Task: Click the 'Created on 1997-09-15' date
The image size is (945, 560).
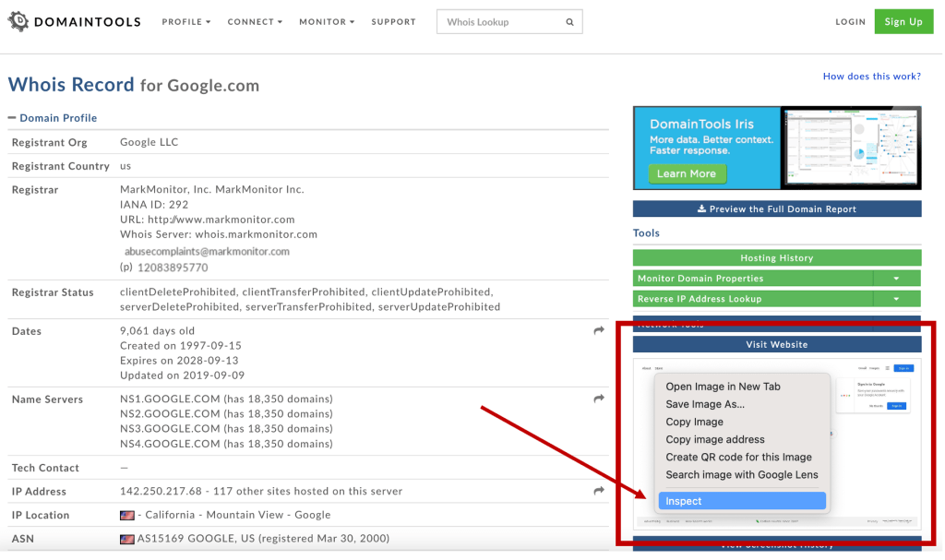Action: [x=181, y=346]
